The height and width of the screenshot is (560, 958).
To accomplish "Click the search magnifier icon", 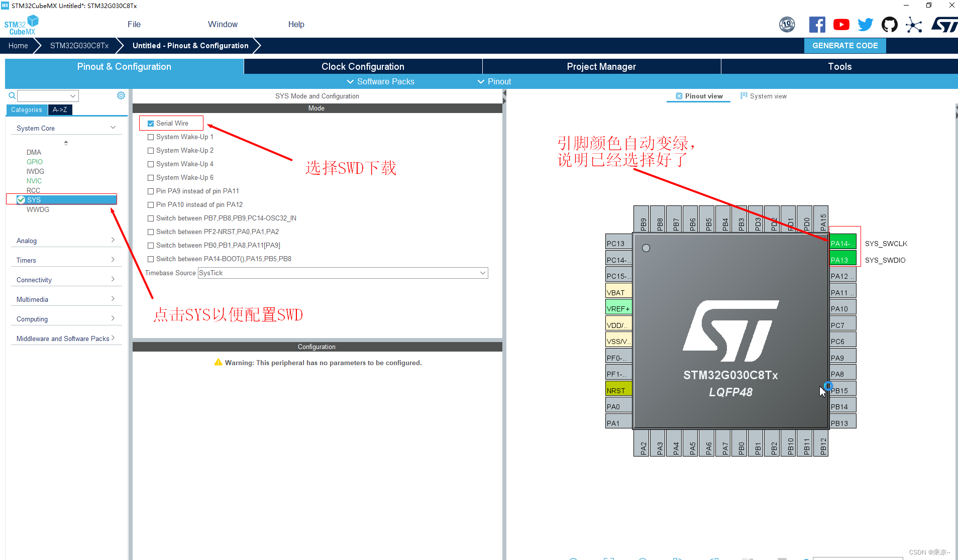I will point(12,95).
